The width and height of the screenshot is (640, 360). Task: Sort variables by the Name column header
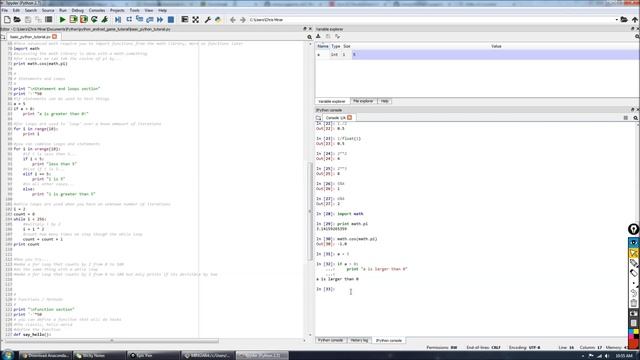323,47
